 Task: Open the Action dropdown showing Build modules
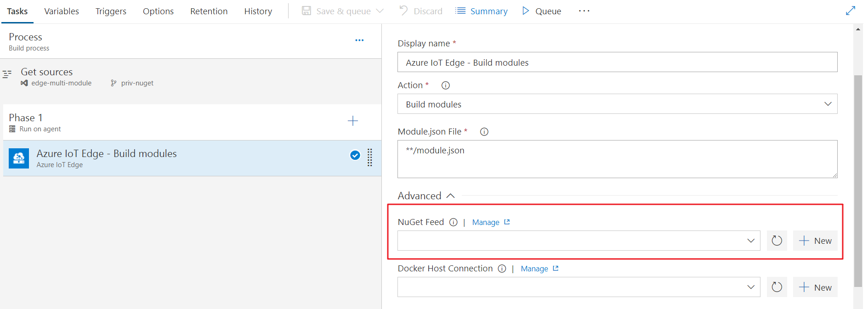coord(617,104)
